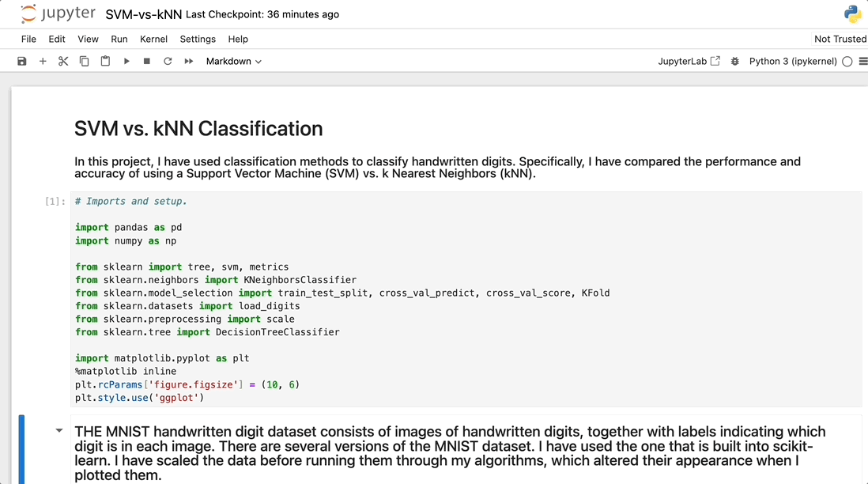This screenshot has width=868, height=484.
Task: Click the Jupyter logo
Action: 58,14
